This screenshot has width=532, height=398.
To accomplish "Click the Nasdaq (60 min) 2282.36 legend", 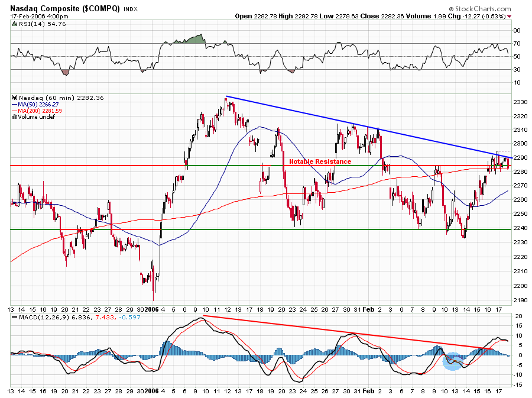I will click(x=61, y=98).
